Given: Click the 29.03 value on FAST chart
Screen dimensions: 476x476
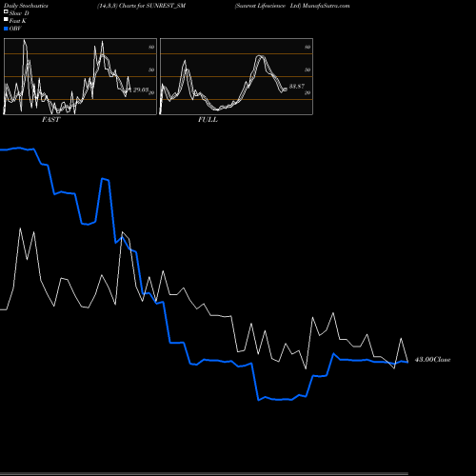Looking at the screenshot, I should point(141,89).
